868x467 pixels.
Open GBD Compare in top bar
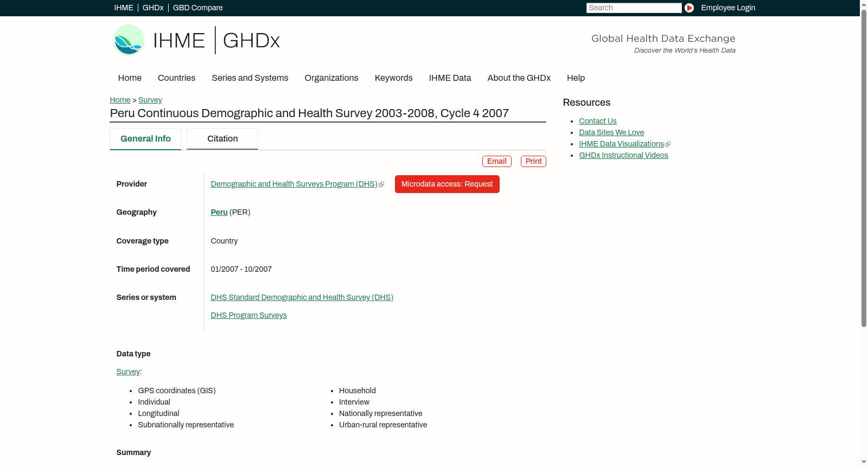(198, 8)
